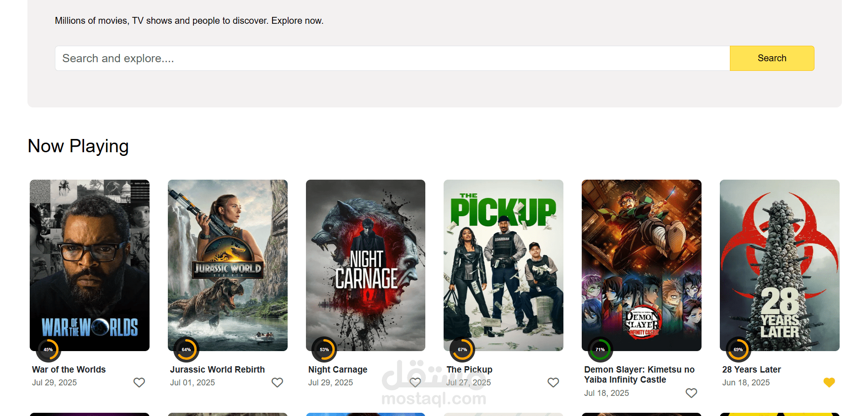The image size is (868, 416).
Task: Open the 'War of the Worlds' title
Action: coord(69,369)
